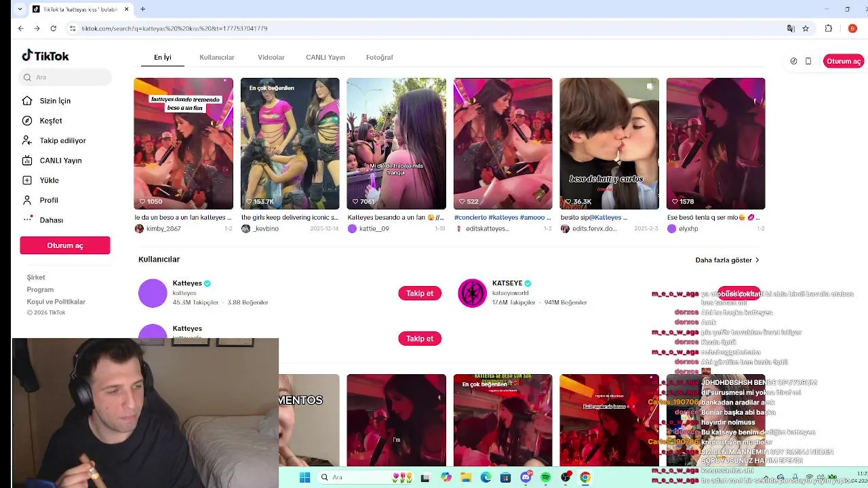
Task: Open kimby_2867 author link
Action: click(163, 229)
